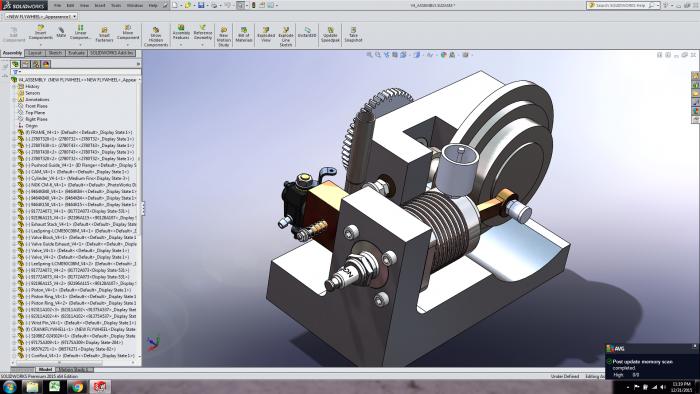Expand the Assembly Features dropdown arrow
This screenshot has height=394, width=700.
click(x=181, y=44)
